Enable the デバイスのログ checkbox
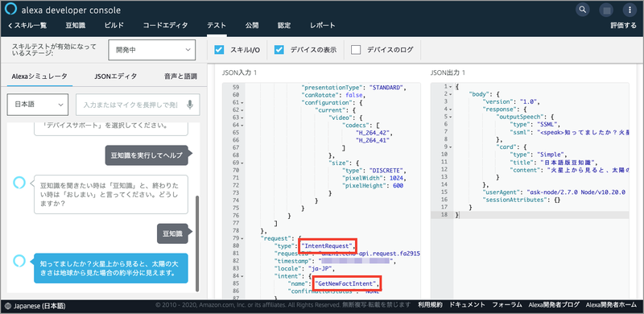This screenshot has height=314, width=644. click(x=356, y=50)
